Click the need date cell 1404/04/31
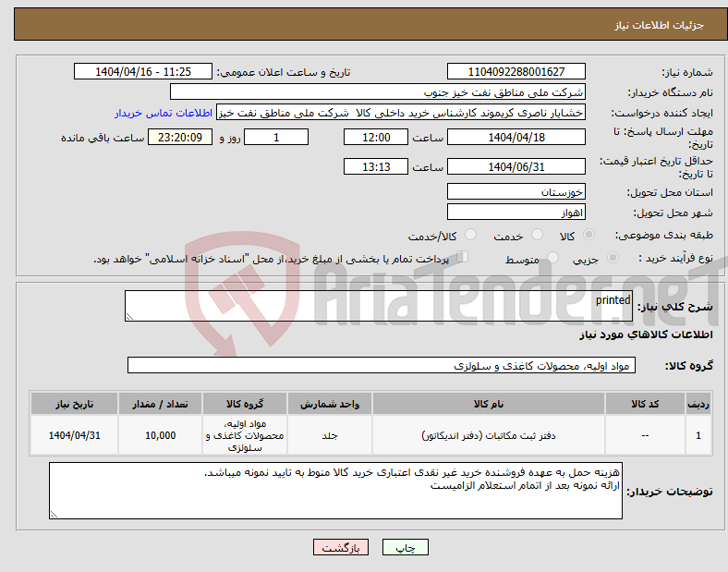The image size is (728, 572). (x=74, y=435)
